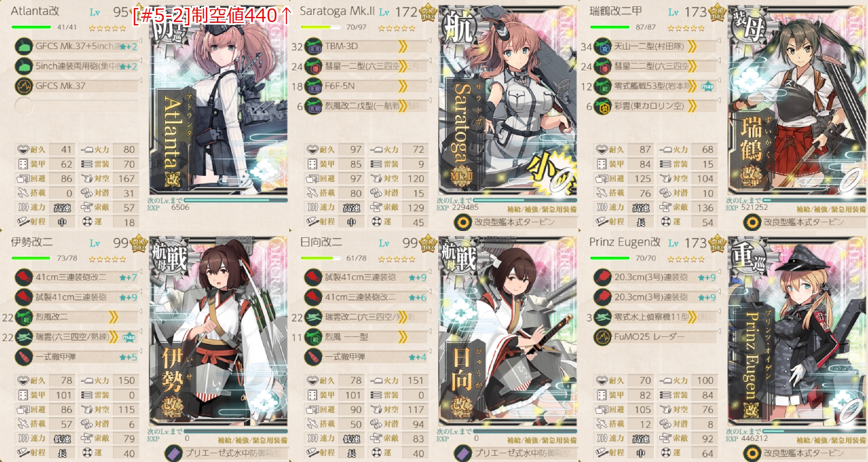Click the TBM-3D torpedo bomber icon
Viewport: 868px width, 462px height.
tap(313, 47)
